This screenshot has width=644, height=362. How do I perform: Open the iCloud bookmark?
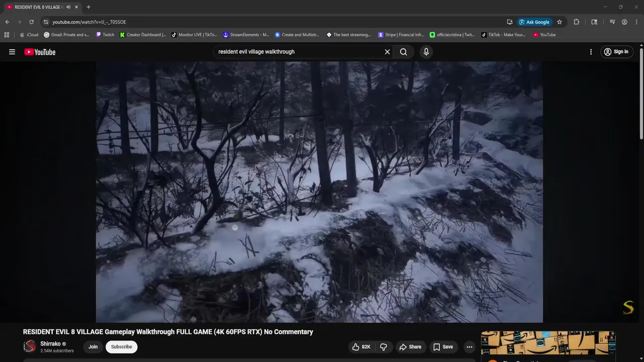29,35
